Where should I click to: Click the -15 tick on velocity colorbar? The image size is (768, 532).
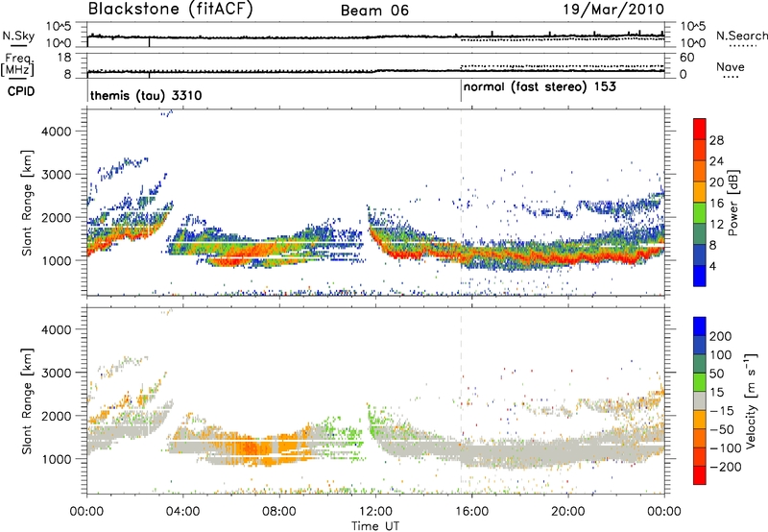point(722,411)
